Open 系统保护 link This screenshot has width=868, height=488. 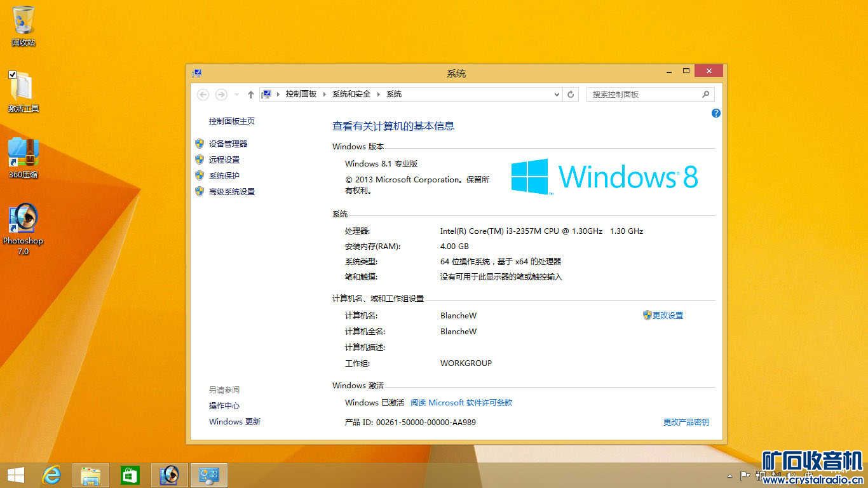(224, 176)
